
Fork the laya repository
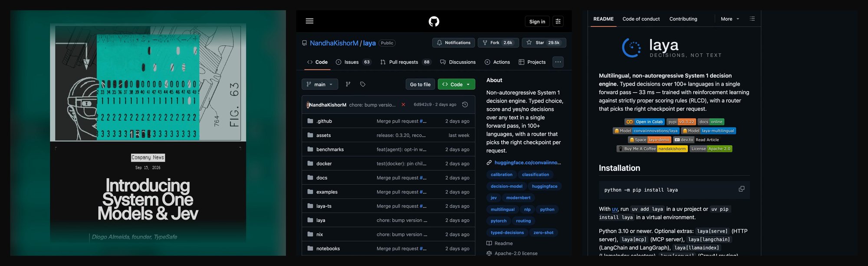tap(498, 43)
